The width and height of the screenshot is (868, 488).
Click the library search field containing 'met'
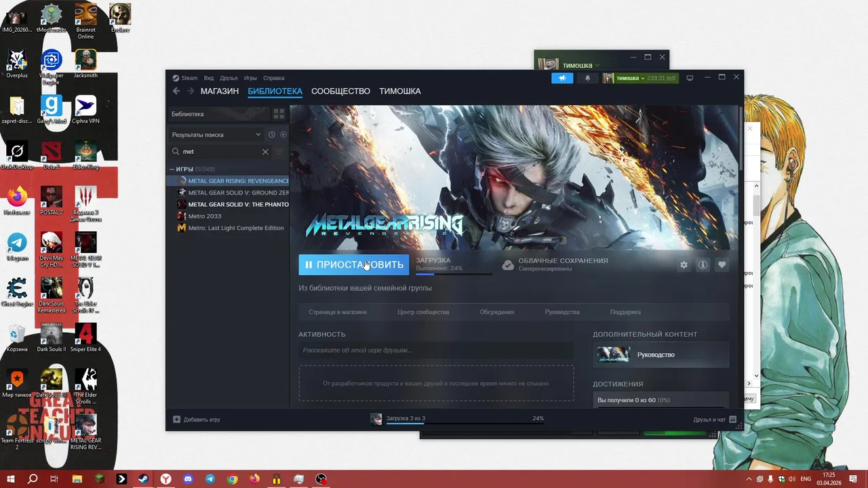click(221, 152)
